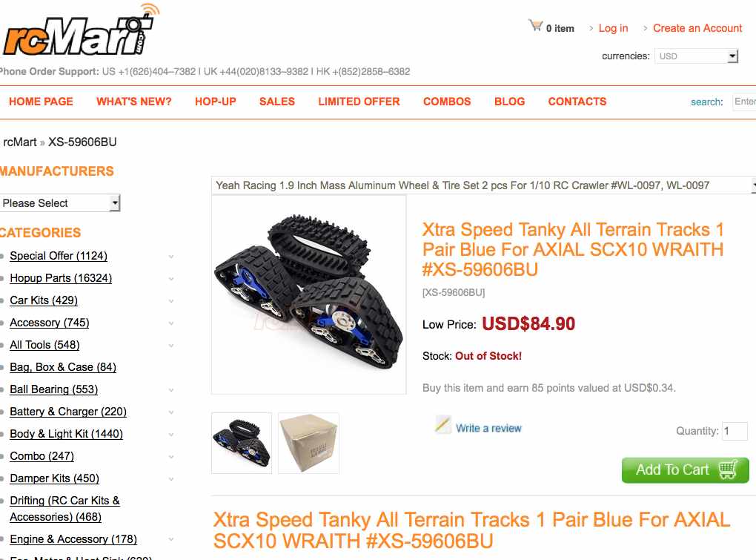
Task: Click the Quantity input field
Action: pyautogui.click(x=735, y=431)
